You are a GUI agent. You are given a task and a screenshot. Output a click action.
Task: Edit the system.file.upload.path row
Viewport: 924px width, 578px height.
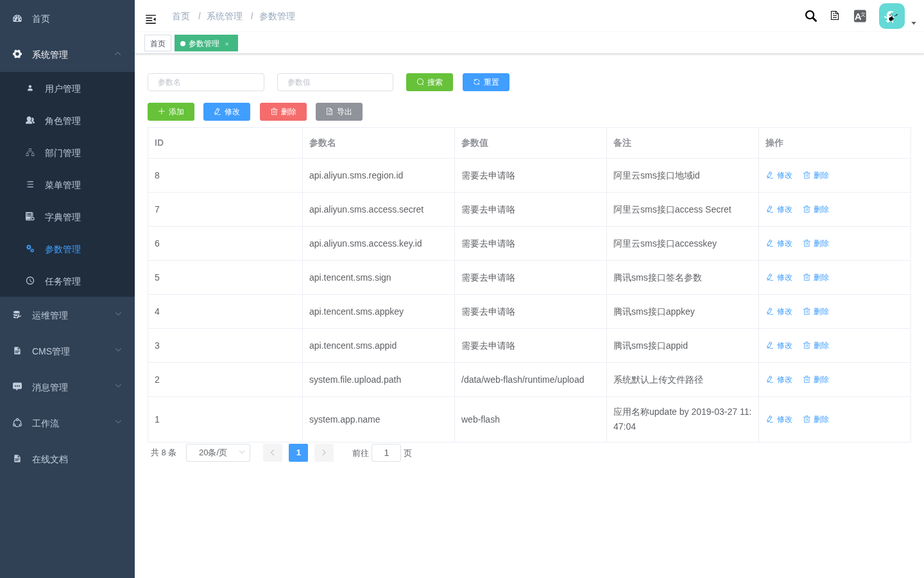[779, 380]
